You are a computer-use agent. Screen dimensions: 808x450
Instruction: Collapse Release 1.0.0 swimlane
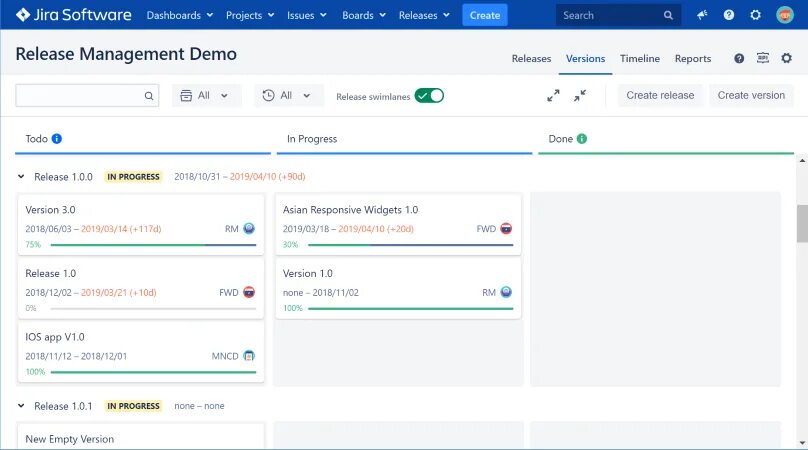pos(21,177)
